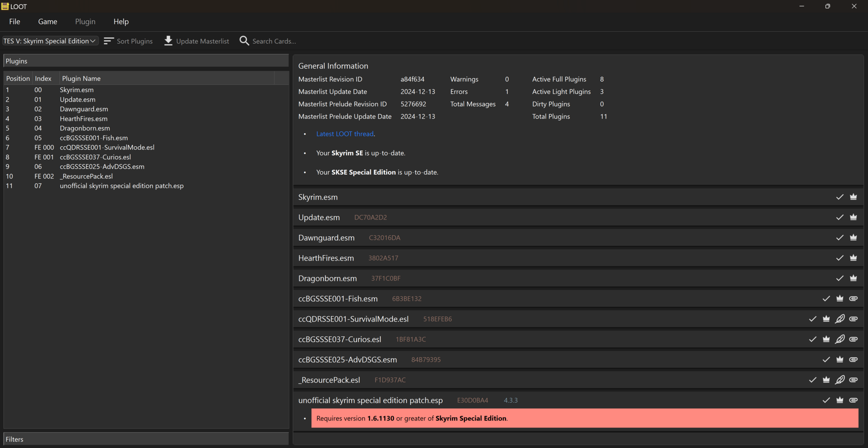The width and height of the screenshot is (868, 448).
Task: Click the active checkmark on HearthFires.esm card
Action: pos(840,258)
